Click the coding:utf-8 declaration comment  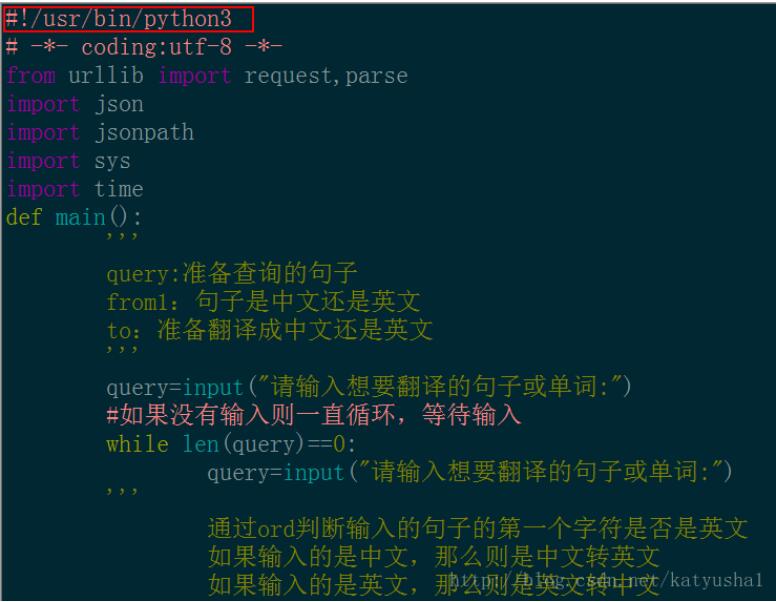point(144,47)
